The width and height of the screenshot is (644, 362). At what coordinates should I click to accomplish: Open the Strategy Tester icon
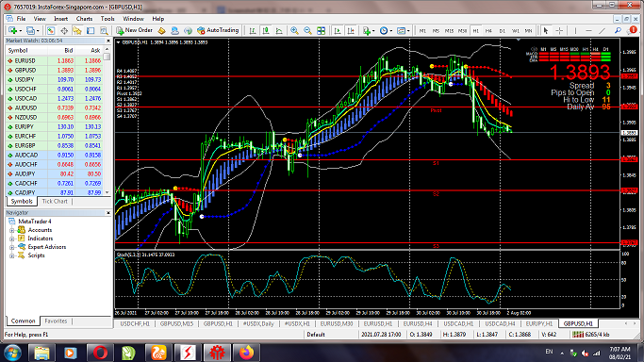coord(104,30)
